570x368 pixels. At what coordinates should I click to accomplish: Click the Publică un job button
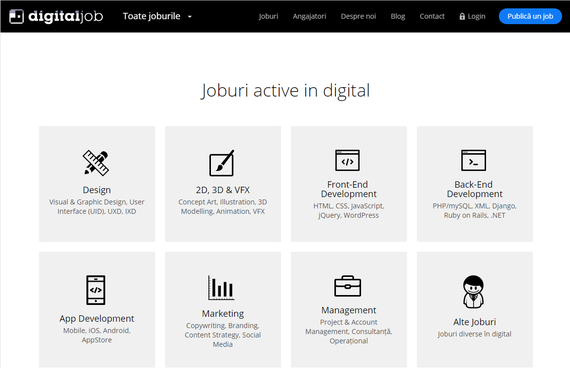(x=530, y=16)
